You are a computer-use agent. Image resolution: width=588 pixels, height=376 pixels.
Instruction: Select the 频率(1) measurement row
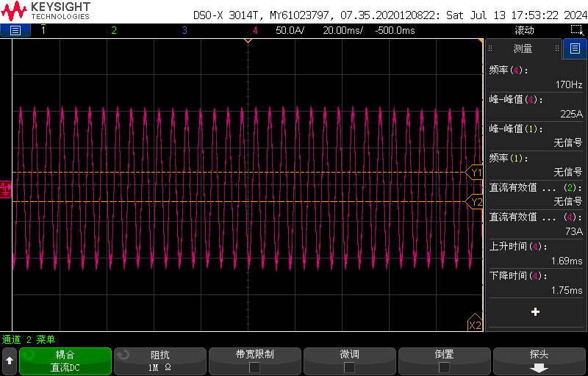(x=536, y=165)
